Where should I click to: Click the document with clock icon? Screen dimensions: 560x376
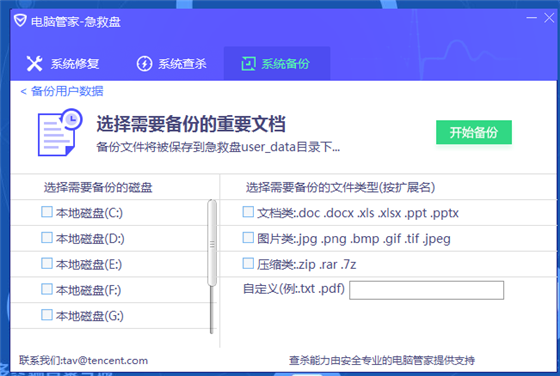coord(60,132)
